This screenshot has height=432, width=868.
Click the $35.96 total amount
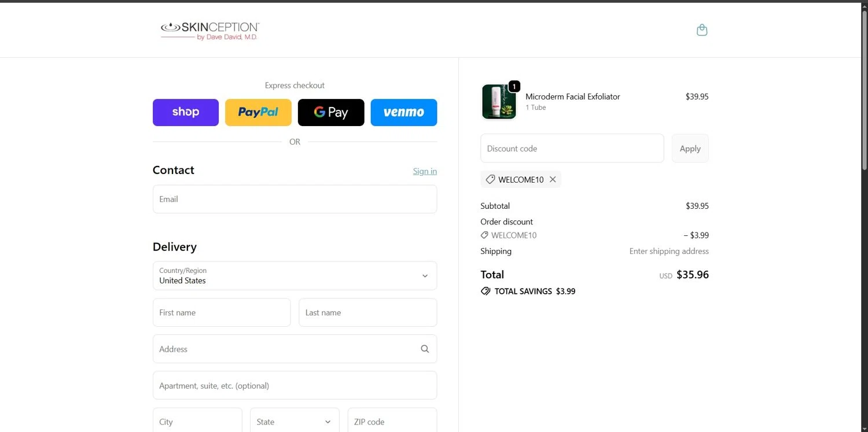[693, 275]
